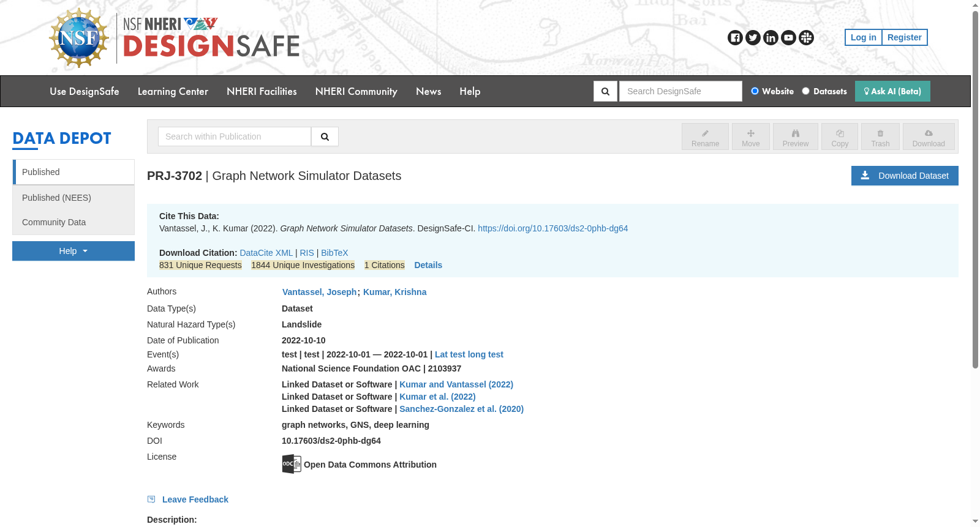980x527 pixels.
Task: Click the Leave Feedback link
Action: (195, 499)
